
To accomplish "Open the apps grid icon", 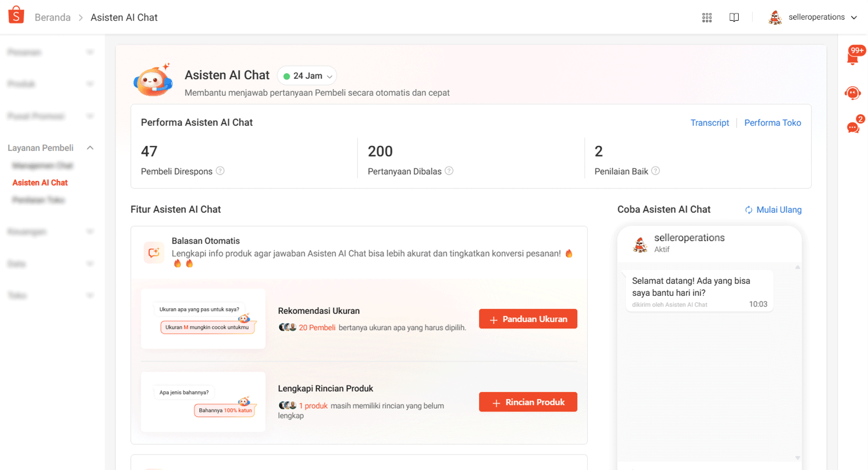I will coord(707,18).
